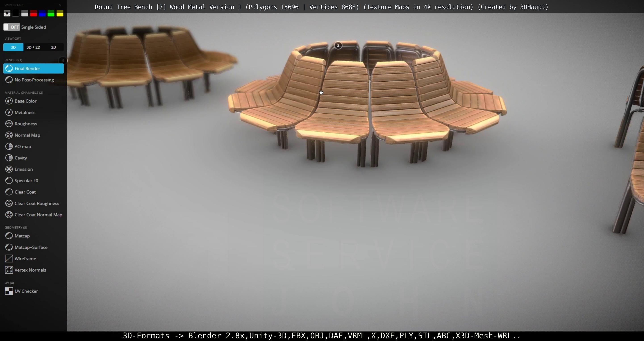Click the 'UV (4)' section header

click(x=9, y=283)
